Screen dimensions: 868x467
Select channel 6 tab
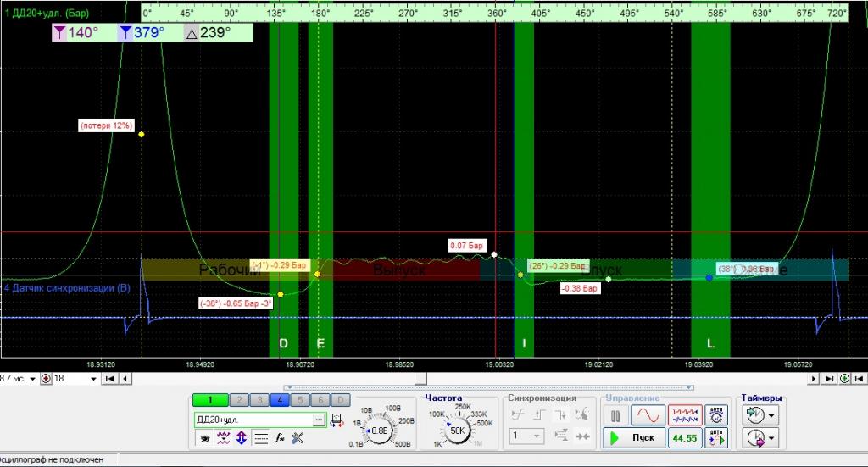[x=320, y=399]
